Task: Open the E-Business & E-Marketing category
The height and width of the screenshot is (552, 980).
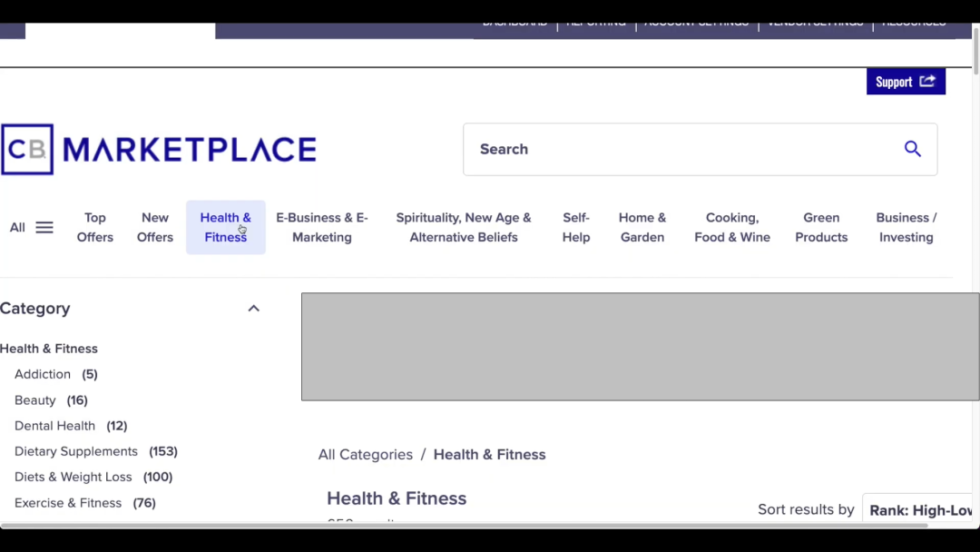Action: [x=322, y=227]
